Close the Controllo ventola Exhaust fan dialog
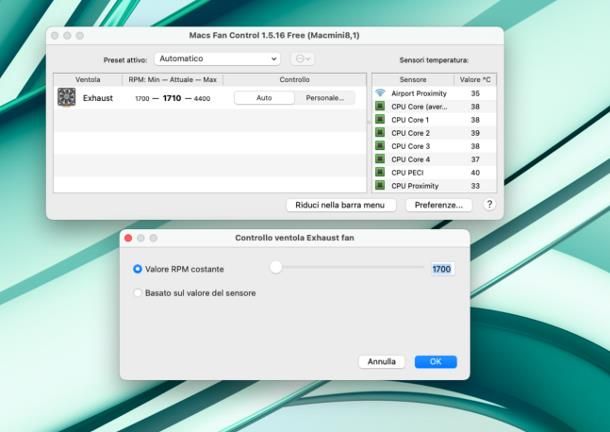This screenshot has width=610, height=432. (128, 238)
